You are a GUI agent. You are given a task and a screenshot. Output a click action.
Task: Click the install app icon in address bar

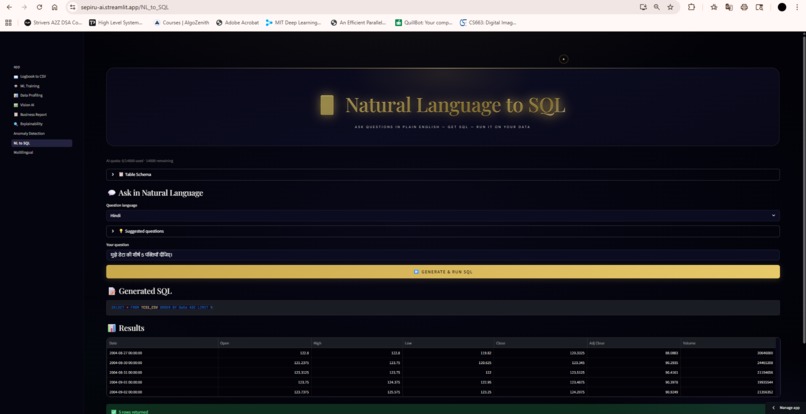643,7
